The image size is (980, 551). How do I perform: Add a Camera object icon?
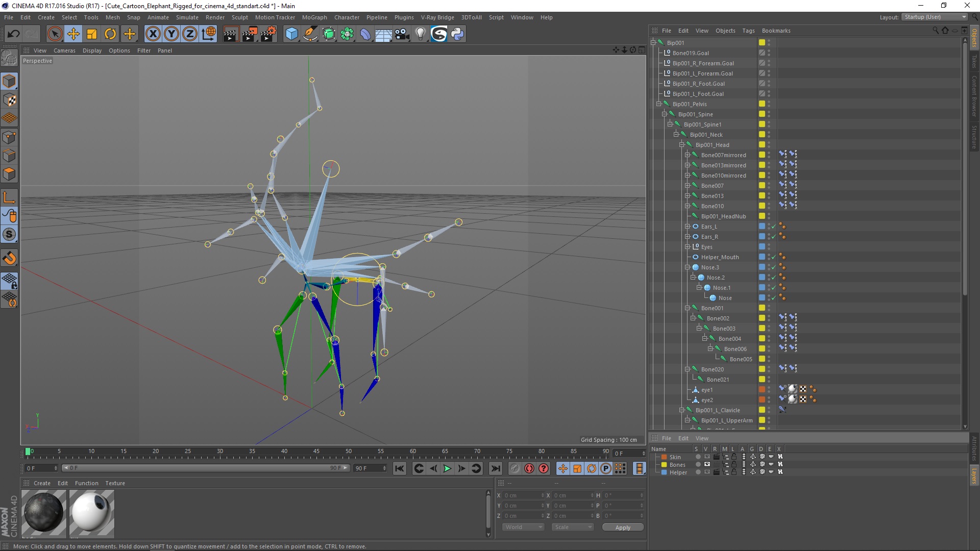click(x=402, y=34)
